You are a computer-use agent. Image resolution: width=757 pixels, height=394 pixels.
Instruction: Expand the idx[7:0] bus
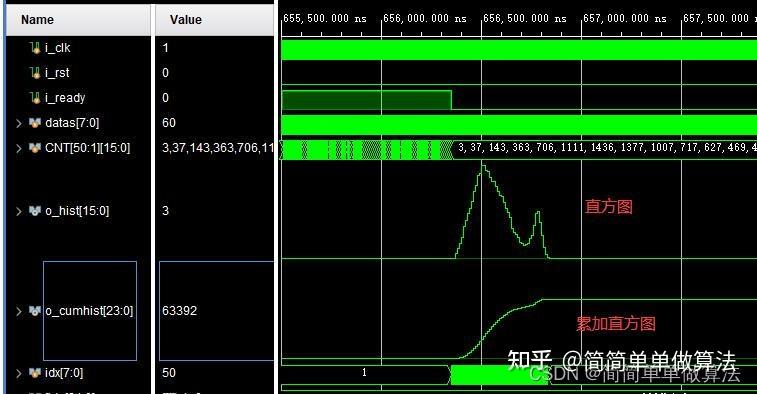[19, 373]
